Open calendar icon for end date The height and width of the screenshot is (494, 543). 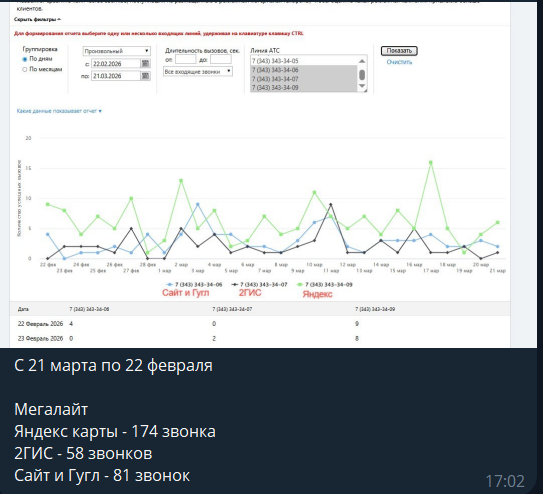[x=145, y=76]
